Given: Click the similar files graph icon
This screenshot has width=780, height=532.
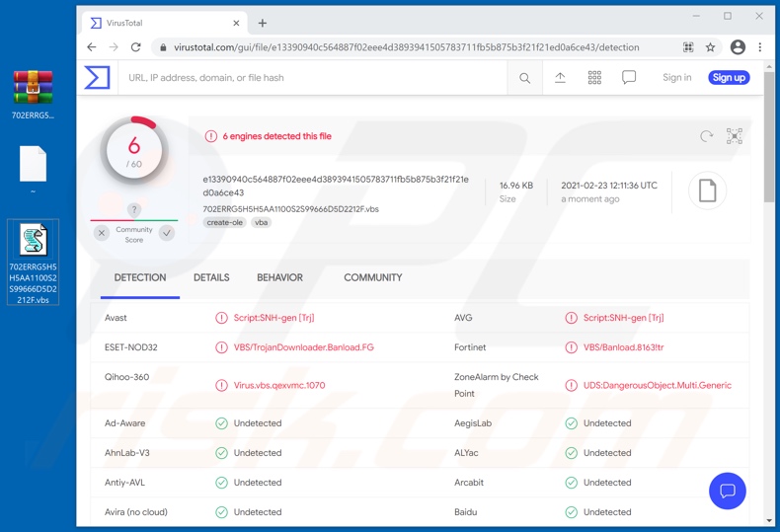Looking at the screenshot, I should 735,136.
